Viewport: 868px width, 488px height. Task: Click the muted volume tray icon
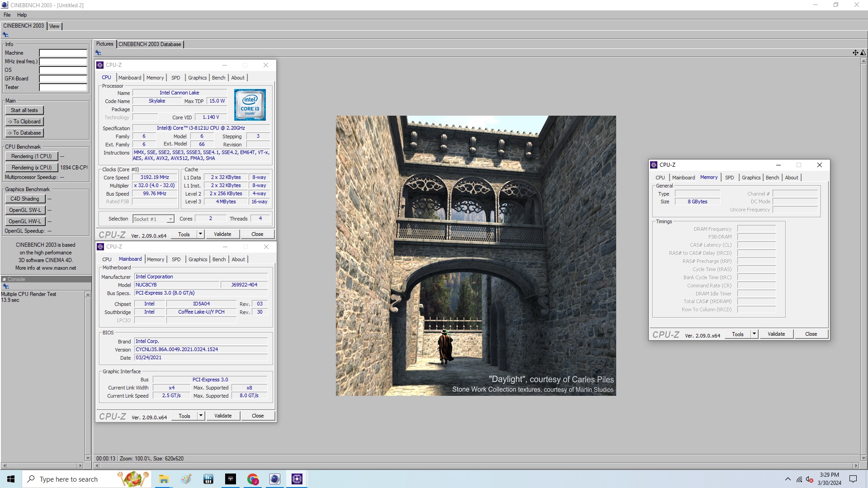pos(810,479)
